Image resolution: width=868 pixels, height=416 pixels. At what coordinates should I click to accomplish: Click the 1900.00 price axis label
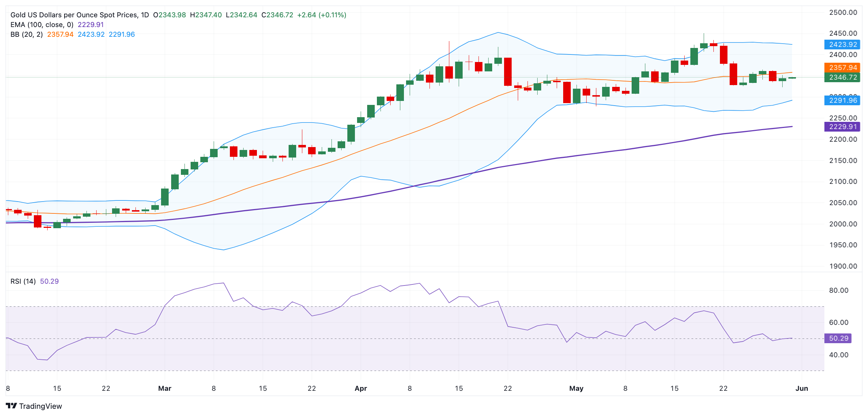click(843, 266)
